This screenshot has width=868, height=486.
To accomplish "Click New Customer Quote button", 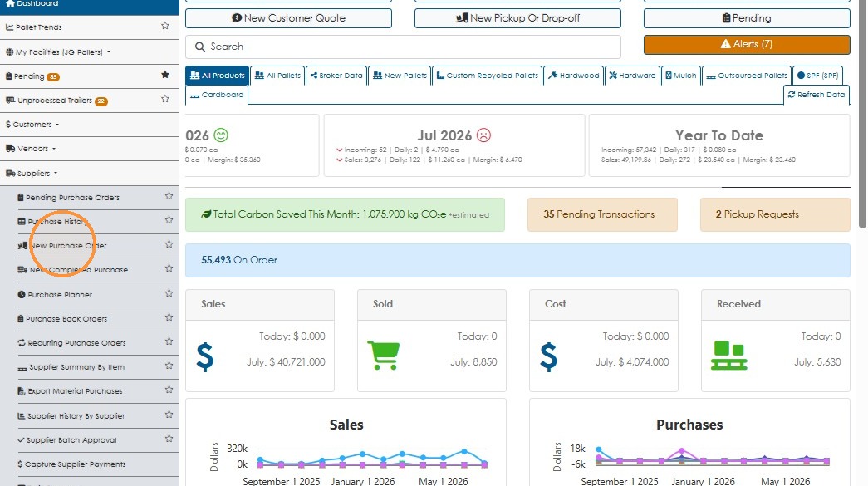I will click(288, 18).
